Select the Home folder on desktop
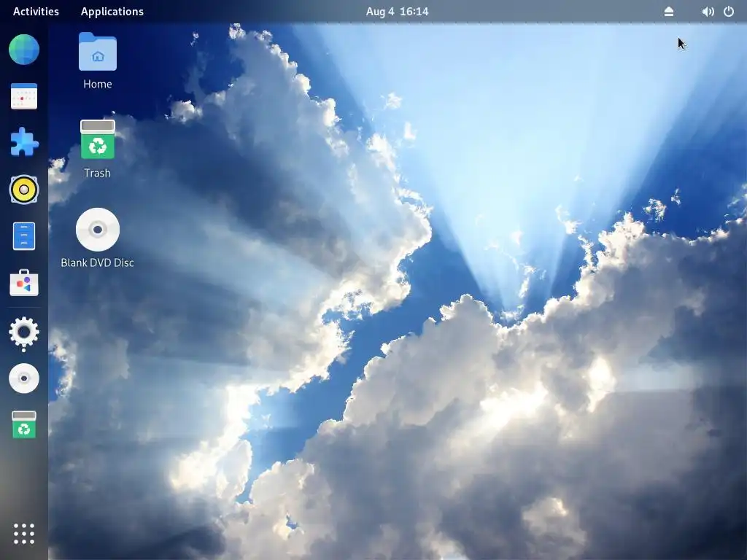 tap(98, 52)
